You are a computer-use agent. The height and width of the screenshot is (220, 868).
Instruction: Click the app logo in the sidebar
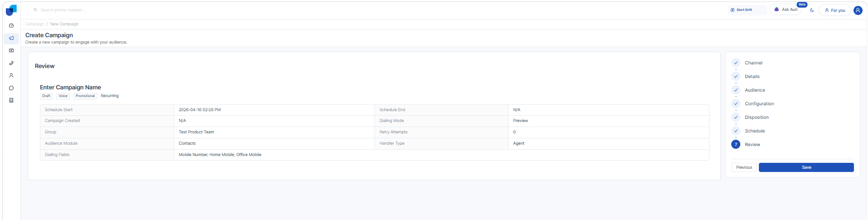point(11,10)
